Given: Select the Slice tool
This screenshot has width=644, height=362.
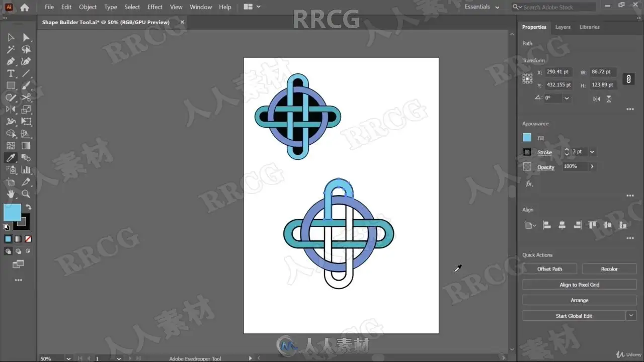Looking at the screenshot, I should 26,182.
